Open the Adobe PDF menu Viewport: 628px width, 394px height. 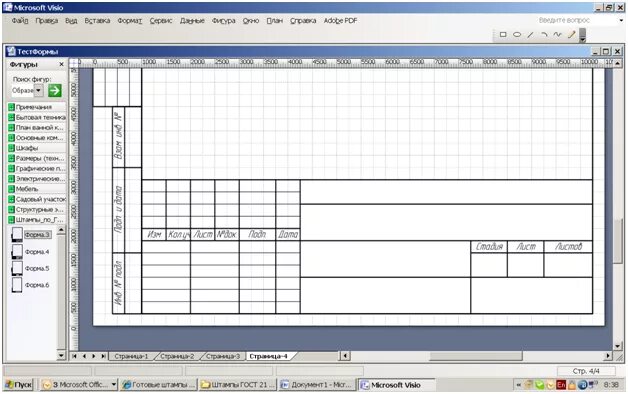pos(340,20)
